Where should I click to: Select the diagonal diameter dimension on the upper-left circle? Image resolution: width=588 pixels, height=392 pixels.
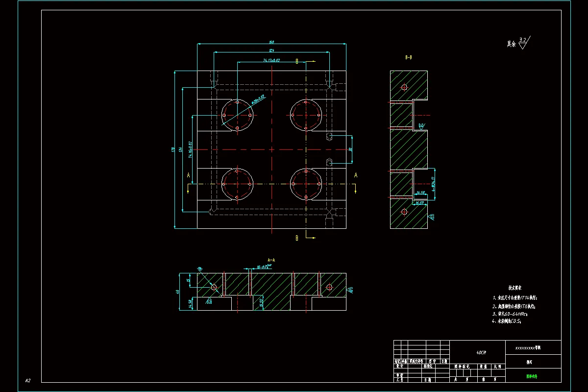[258, 100]
